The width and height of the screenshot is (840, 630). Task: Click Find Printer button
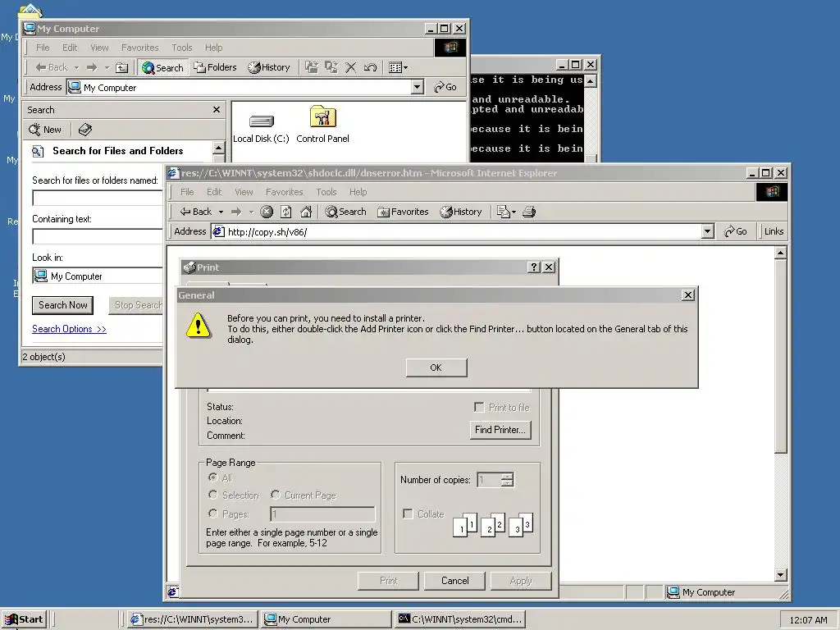click(500, 430)
